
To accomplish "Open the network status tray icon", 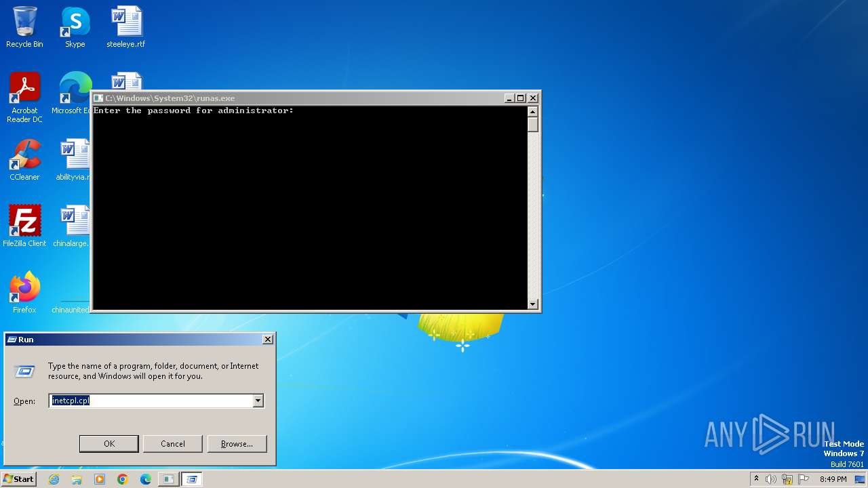I will click(x=787, y=479).
